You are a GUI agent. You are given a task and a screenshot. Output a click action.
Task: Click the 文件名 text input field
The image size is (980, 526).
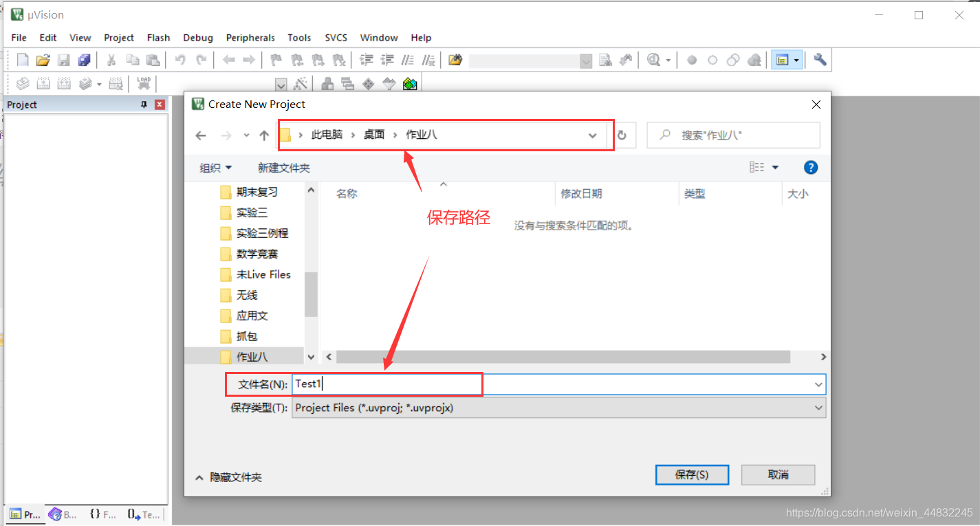click(x=552, y=384)
